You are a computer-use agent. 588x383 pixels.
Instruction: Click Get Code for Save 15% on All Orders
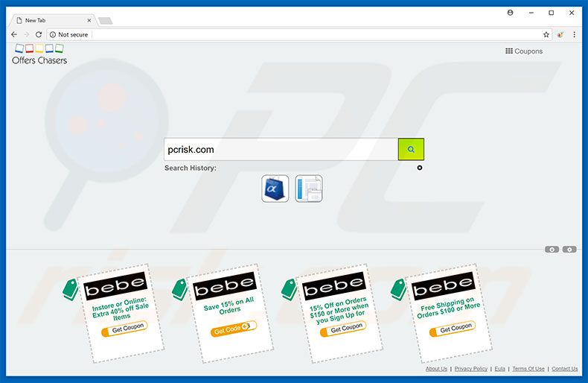[x=234, y=329]
